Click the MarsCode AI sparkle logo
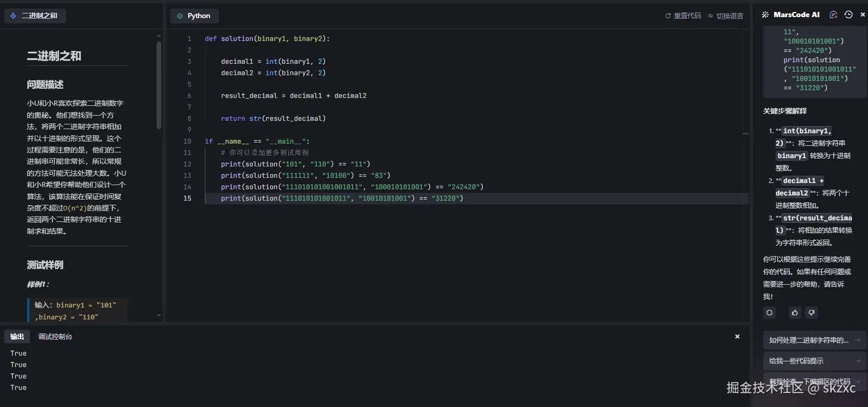Image resolution: width=868 pixels, height=407 pixels. 765,15
